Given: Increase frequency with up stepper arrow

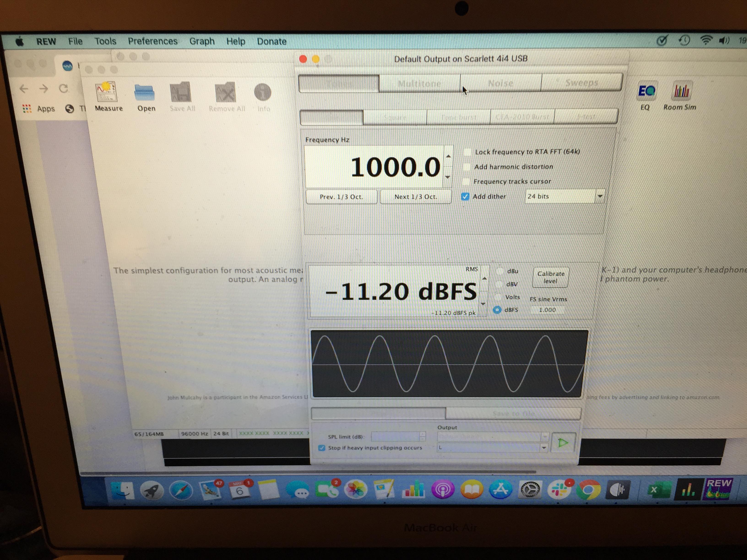Looking at the screenshot, I should [x=448, y=156].
